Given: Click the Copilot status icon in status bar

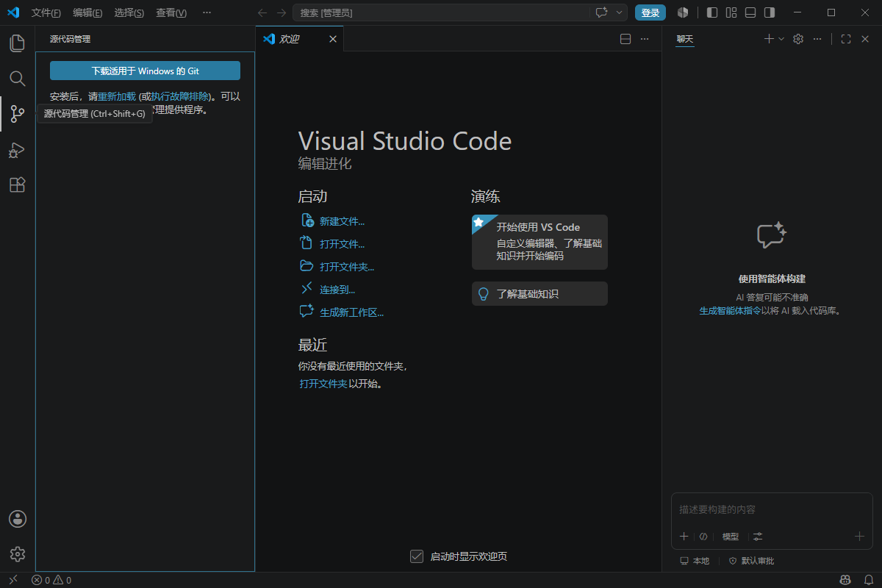Looking at the screenshot, I should (x=845, y=580).
